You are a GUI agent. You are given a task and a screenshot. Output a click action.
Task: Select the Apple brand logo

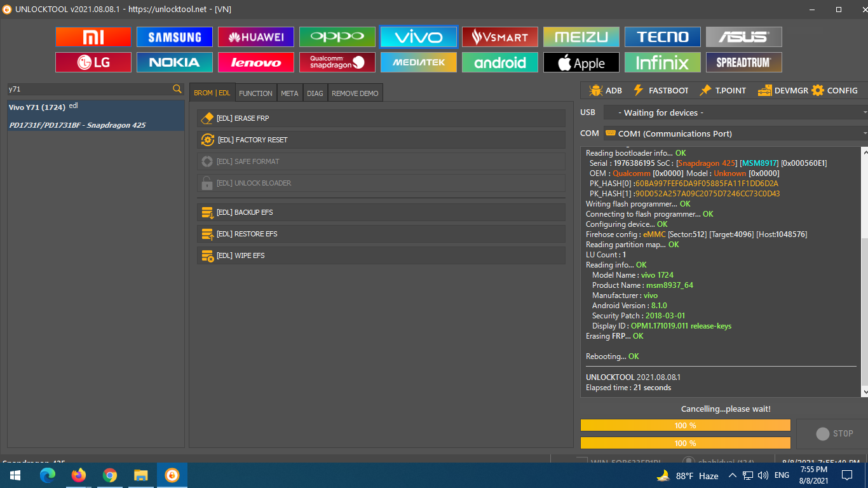click(581, 62)
